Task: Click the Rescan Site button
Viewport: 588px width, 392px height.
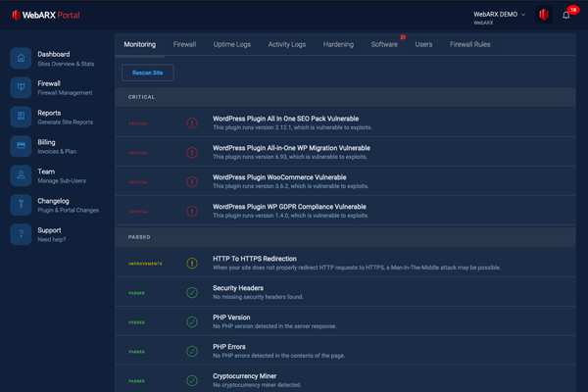Action: click(148, 73)
